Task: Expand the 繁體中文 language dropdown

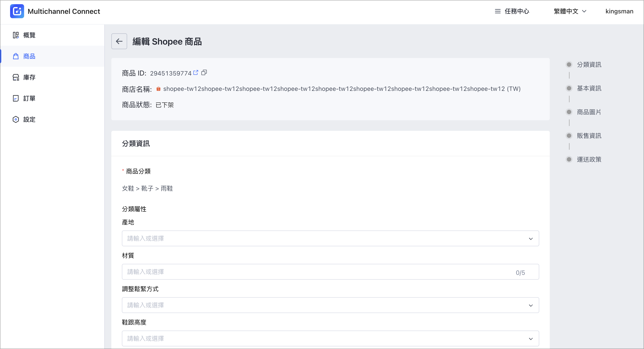Action: (570, 11)
